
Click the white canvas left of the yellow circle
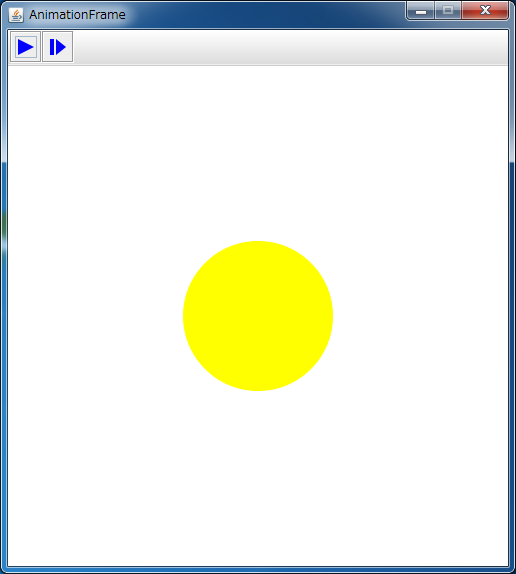95,316
